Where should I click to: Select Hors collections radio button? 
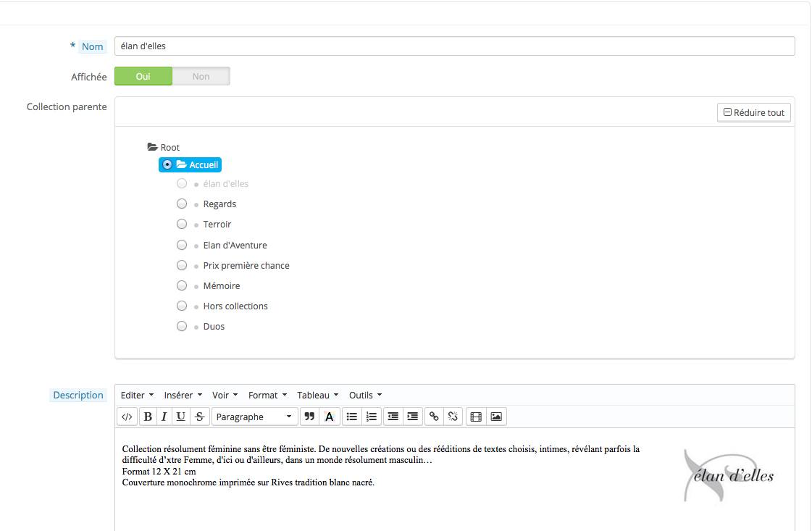[182, 306]
